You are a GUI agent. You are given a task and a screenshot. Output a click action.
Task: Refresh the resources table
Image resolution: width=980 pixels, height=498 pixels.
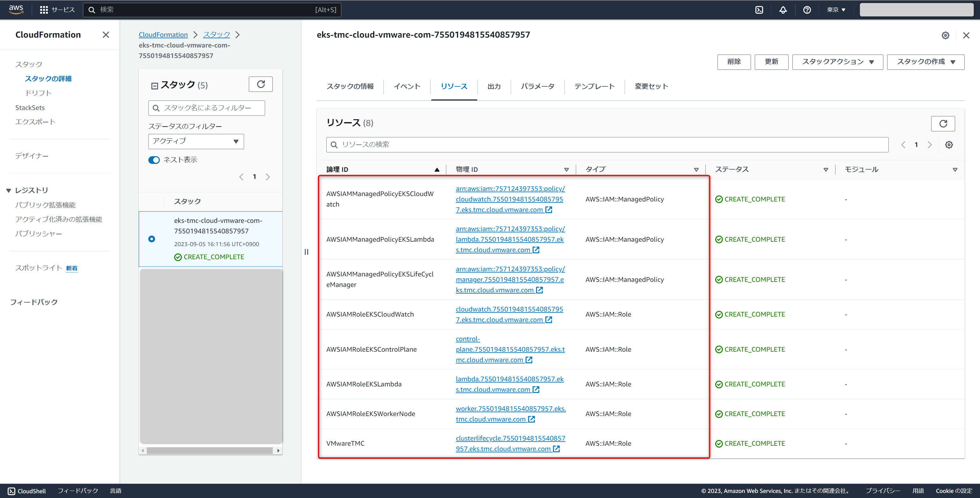(x=943, y=124)
